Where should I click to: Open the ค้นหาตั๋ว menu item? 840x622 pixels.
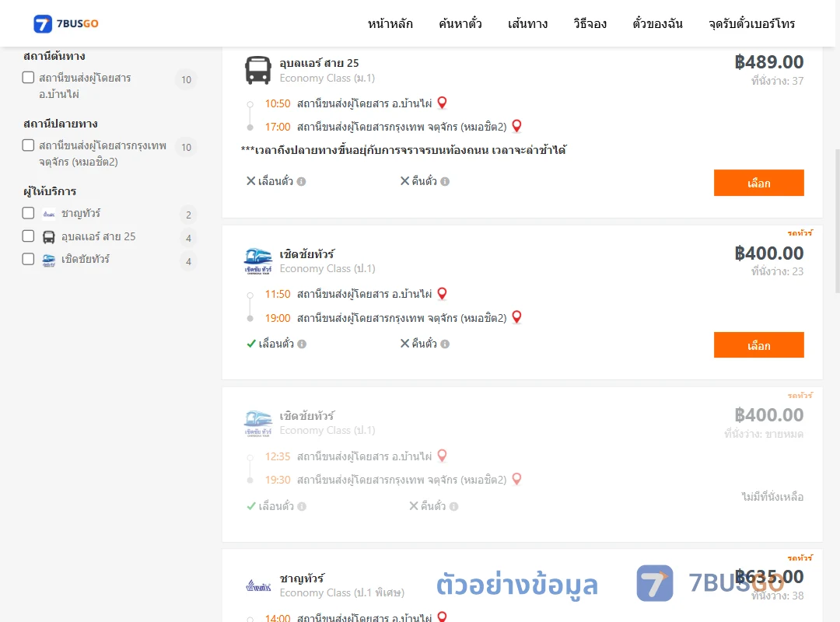pyautogui.click(x=460, y=23)
